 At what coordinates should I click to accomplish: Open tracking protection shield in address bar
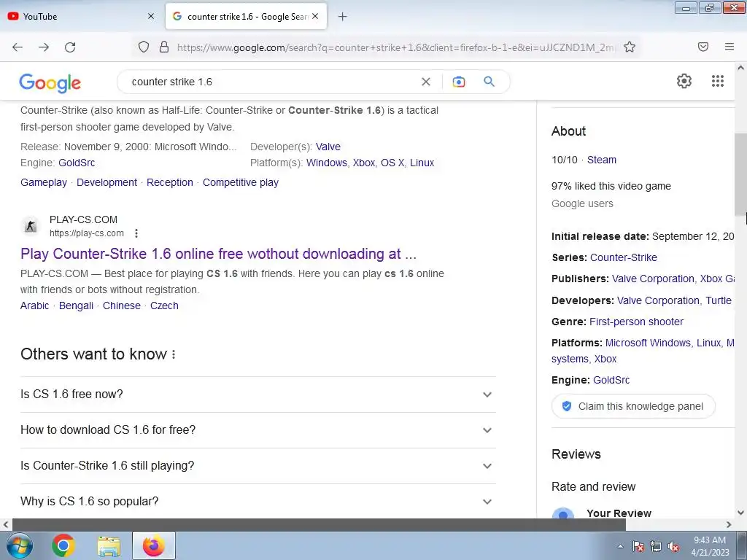tap(144, 47)
